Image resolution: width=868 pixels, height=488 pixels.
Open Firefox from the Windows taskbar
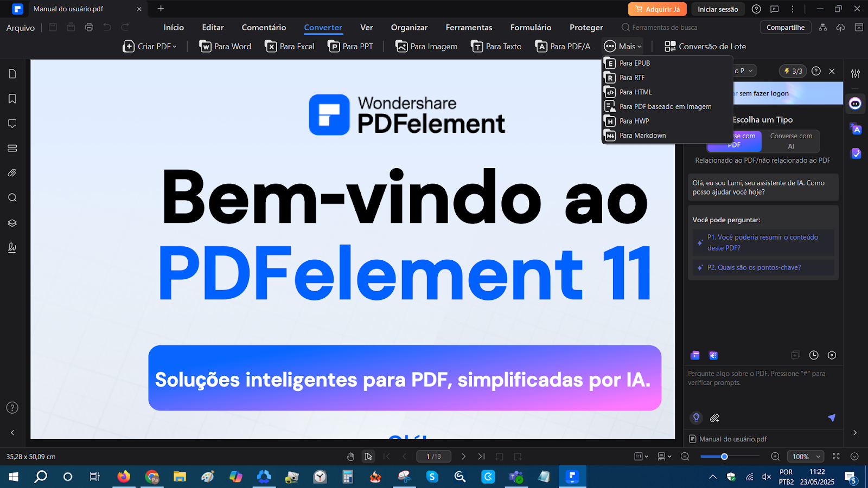pos(124,477)
